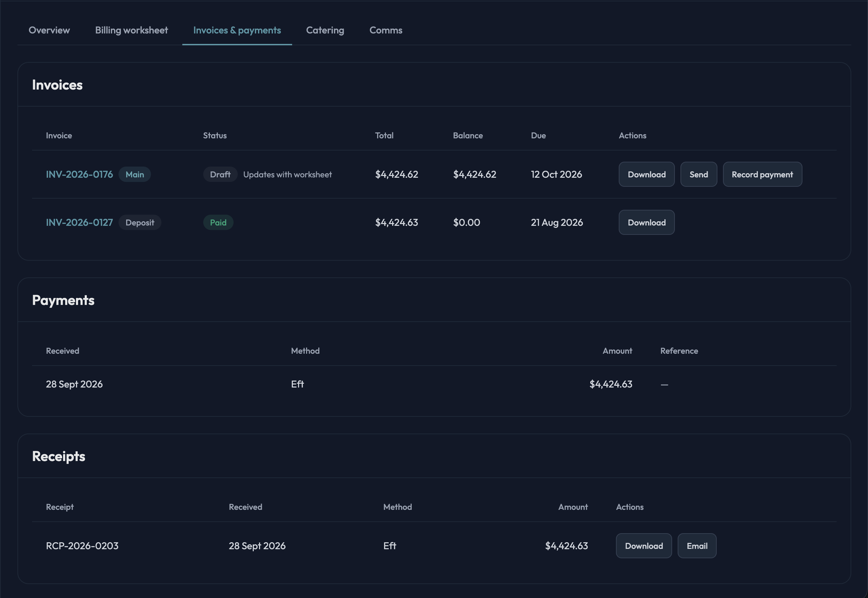Click the $4,424.63 total of the Deposit invoice
This screenshot has width=868, height=598.
click(396, 222)
